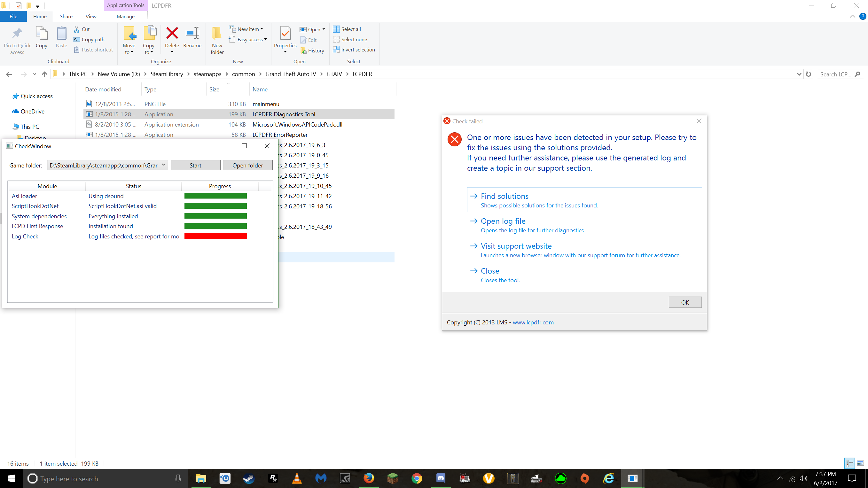The height and width of the screenshot is (488, 868).
Task: Click the History icon in Open group
Action: tap(312, 50)
